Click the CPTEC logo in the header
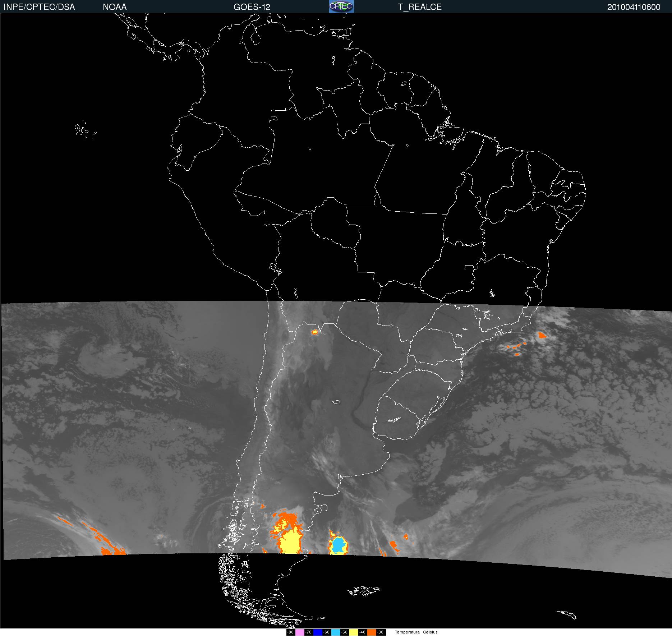This screenshot has width=672, height=636. pos(341,6)
